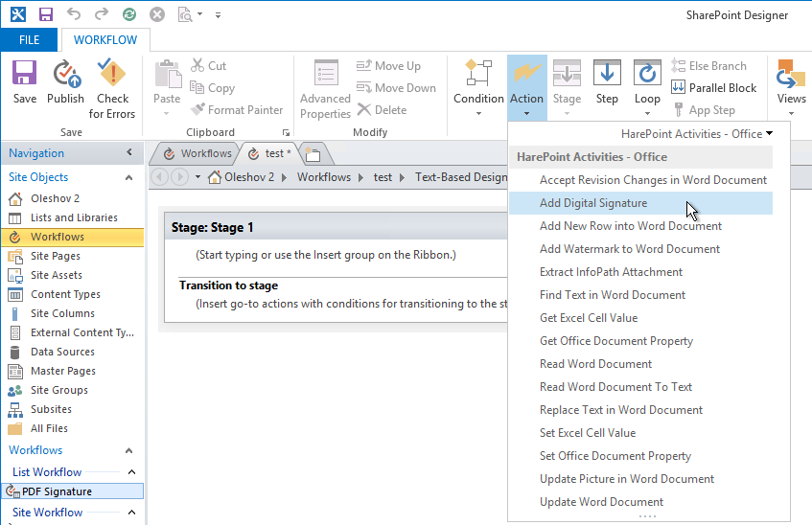Select Set Excel Cell Value
Screen dimensions: 812x525
641,433
